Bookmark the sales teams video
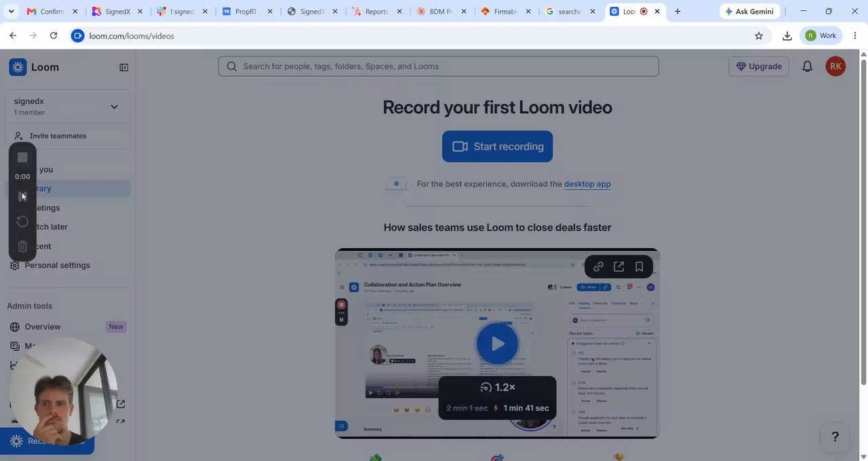 pyautogui.click(x=639, y=267)
